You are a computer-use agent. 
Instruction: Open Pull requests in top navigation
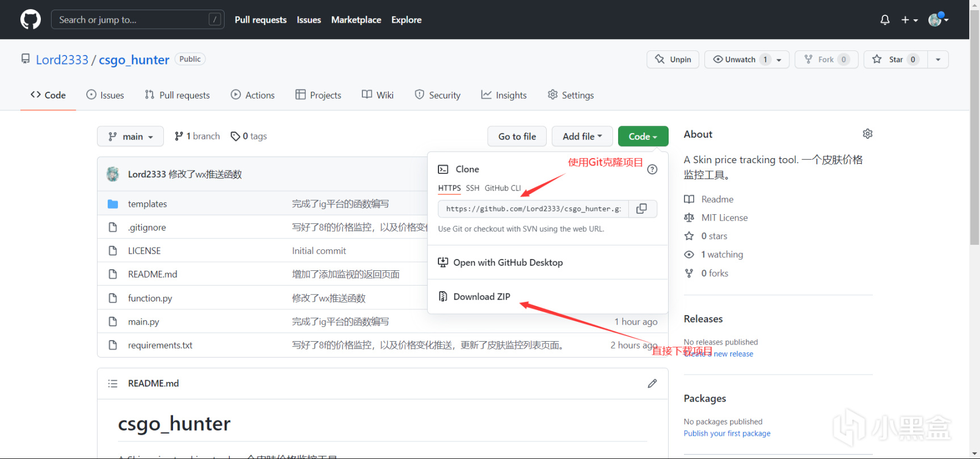(x=260, y=20)
